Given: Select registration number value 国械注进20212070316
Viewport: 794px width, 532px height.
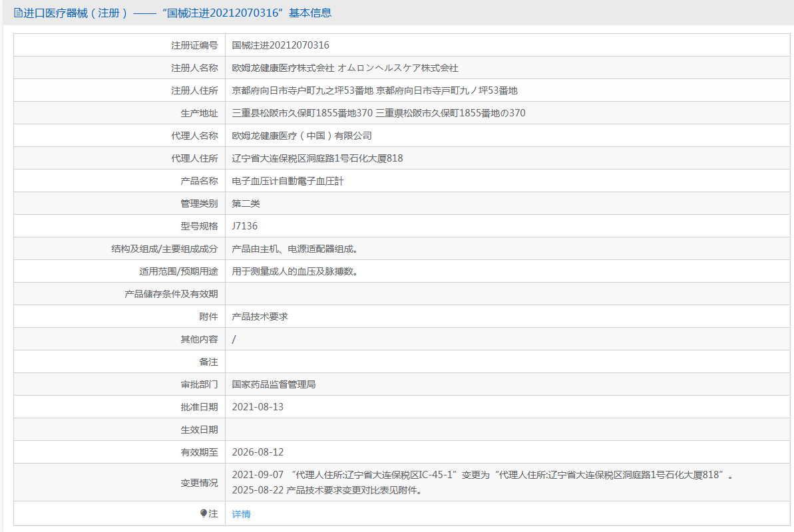Looking at the screenshot, I should (x=280, y=45).
